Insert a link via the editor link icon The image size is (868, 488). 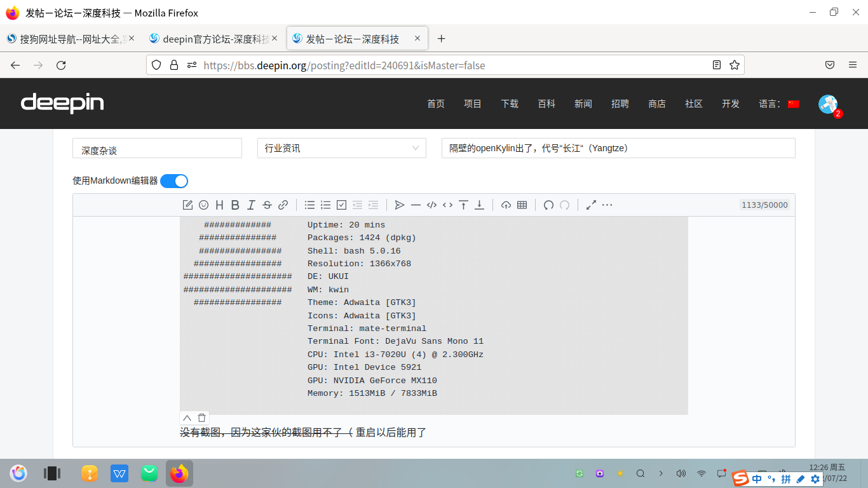point(283,205)
